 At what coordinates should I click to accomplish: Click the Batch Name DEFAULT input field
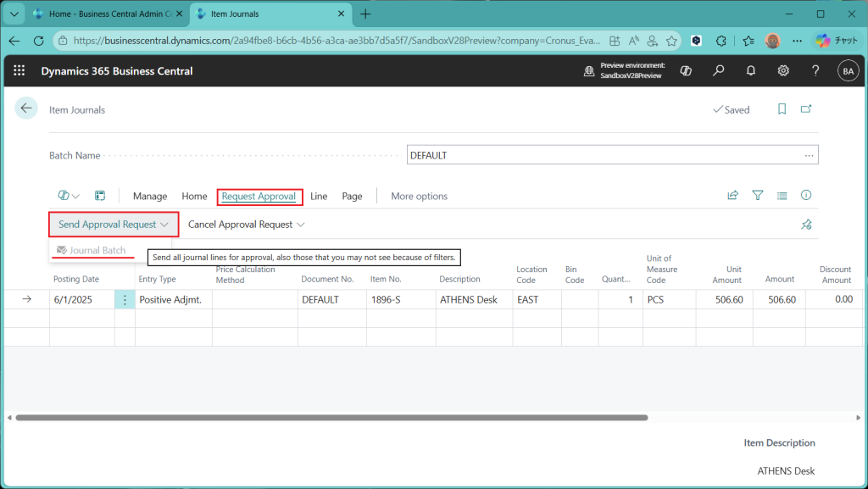pos(602,155)
